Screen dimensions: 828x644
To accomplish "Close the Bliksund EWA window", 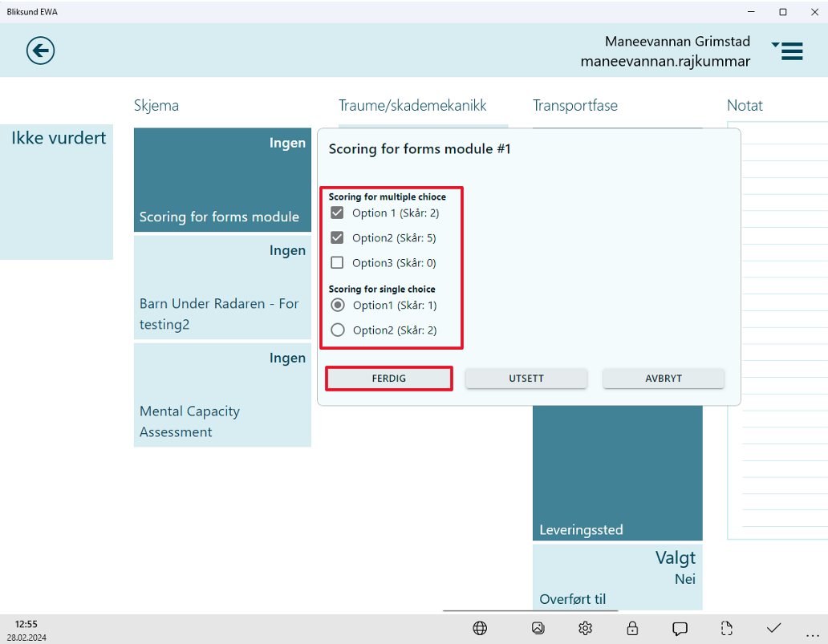I will [x=815, y=12].
